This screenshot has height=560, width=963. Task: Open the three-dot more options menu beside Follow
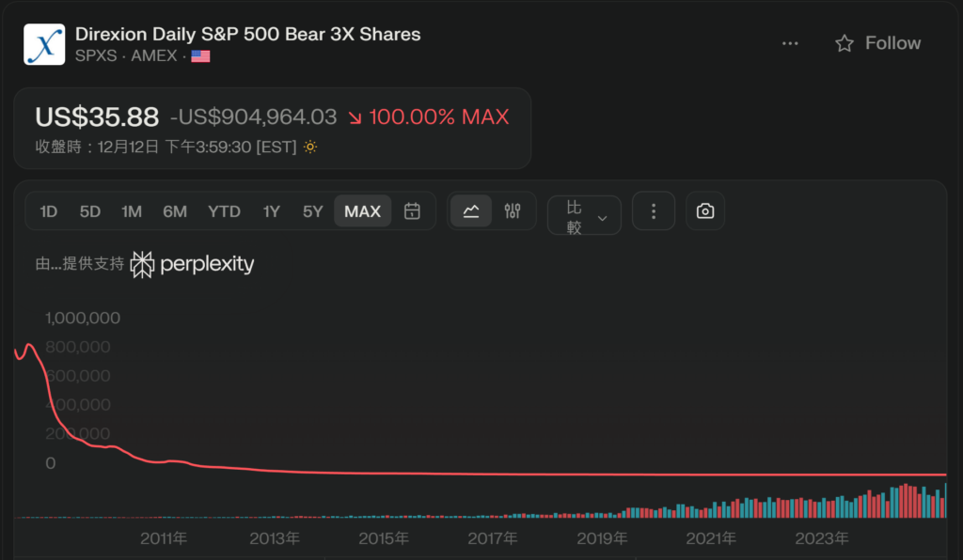click(x=790, y=43)
